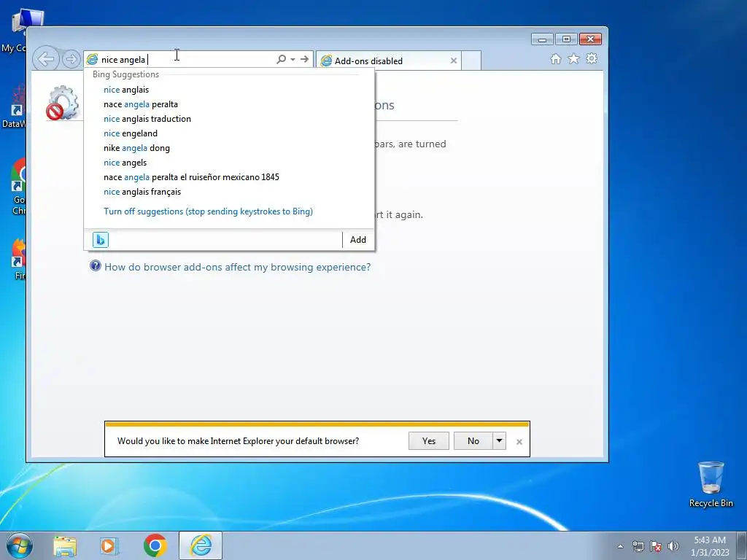
Task: Click the blue help question mark icon
Action: (96, 265)
